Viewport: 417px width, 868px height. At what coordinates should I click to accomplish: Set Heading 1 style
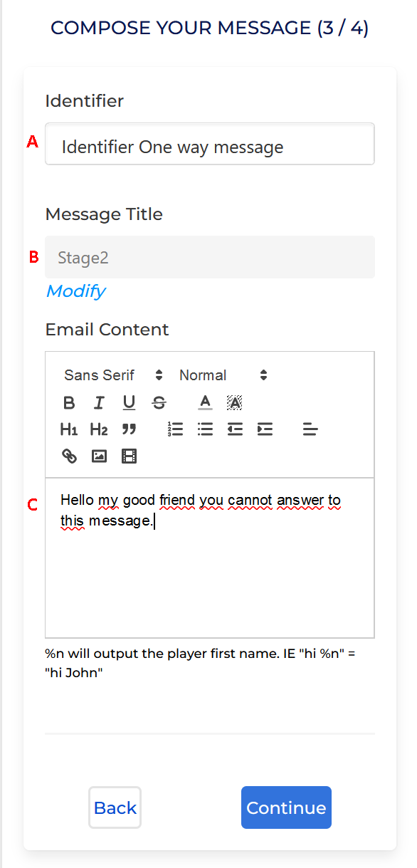coord(69,429)
